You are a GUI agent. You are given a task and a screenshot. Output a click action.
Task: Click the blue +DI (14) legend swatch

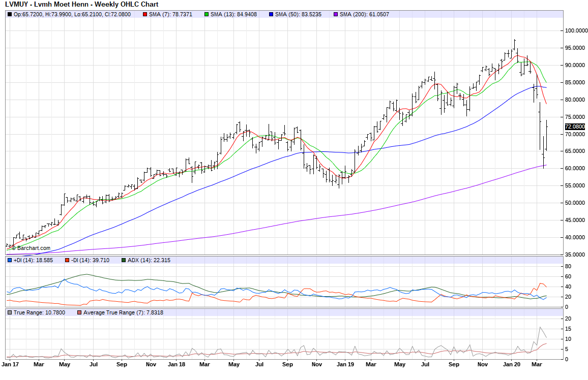10,260
